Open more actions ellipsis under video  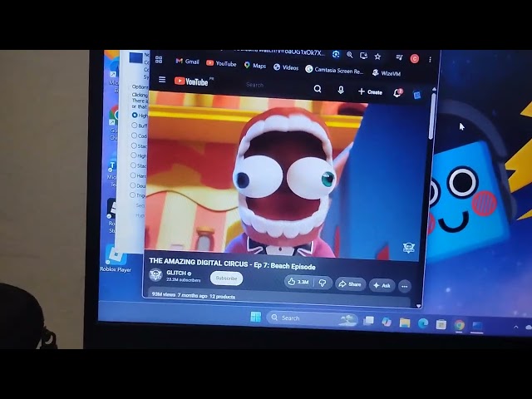[405, 286]
